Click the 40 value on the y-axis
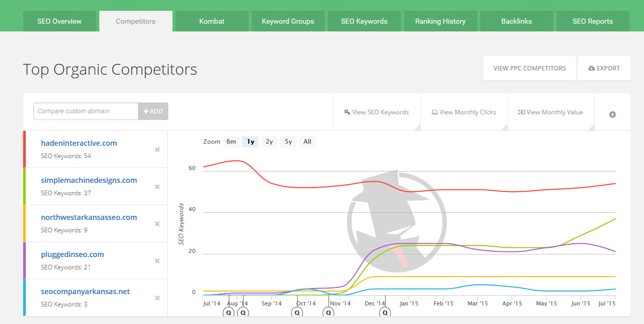644x324 pixels. [192, 210]
